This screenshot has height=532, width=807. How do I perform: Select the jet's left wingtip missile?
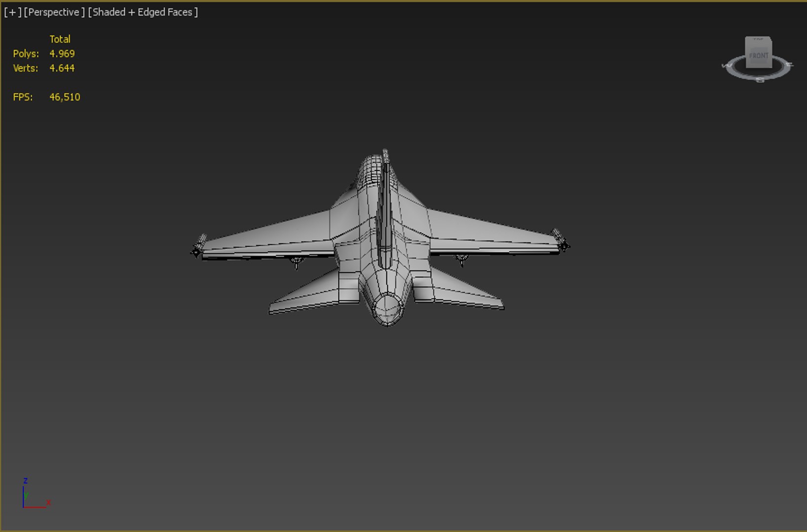[198, 246]
